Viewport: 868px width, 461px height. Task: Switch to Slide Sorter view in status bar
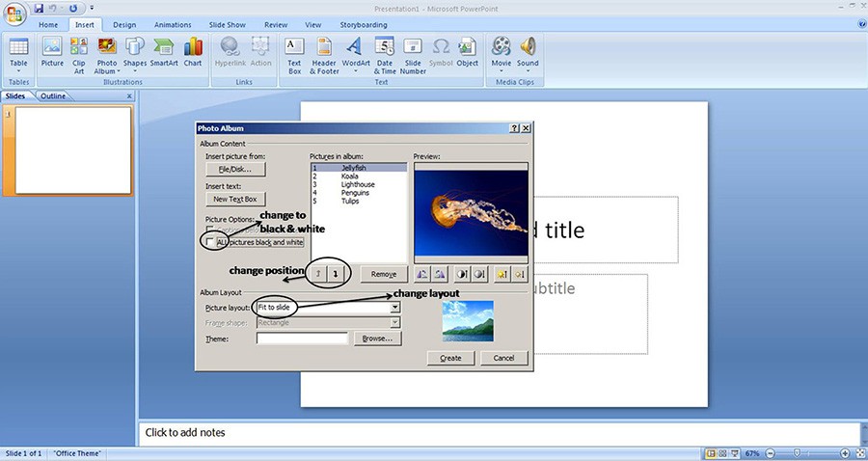723,453
